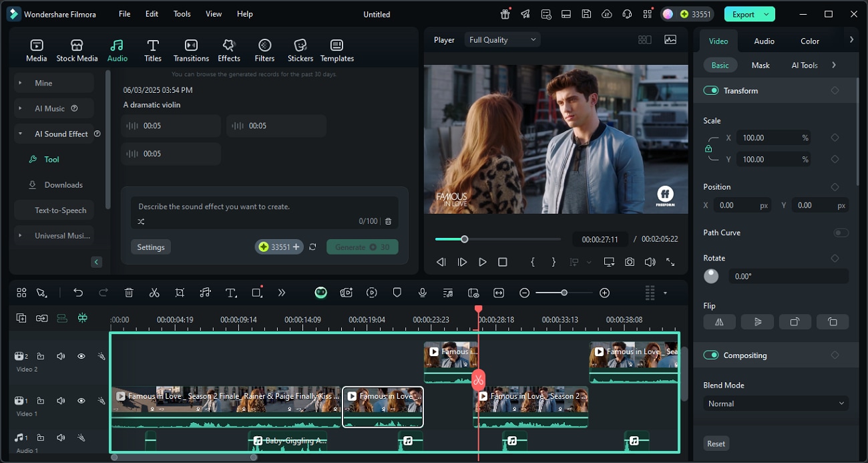868x463 pixels.
Task: Click the player fullscreen expand icon
Action: pyautogui.click(x=670, y=263)
